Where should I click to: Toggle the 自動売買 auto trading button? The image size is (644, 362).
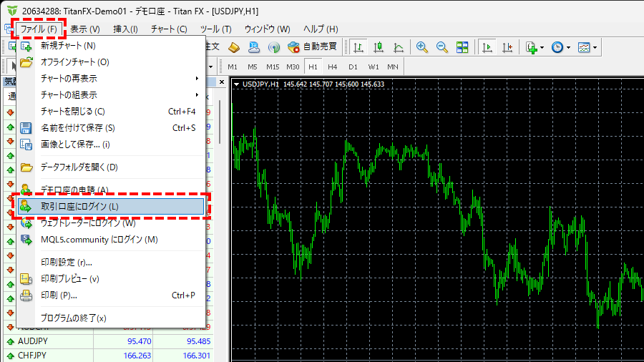(x=312, y=47)
